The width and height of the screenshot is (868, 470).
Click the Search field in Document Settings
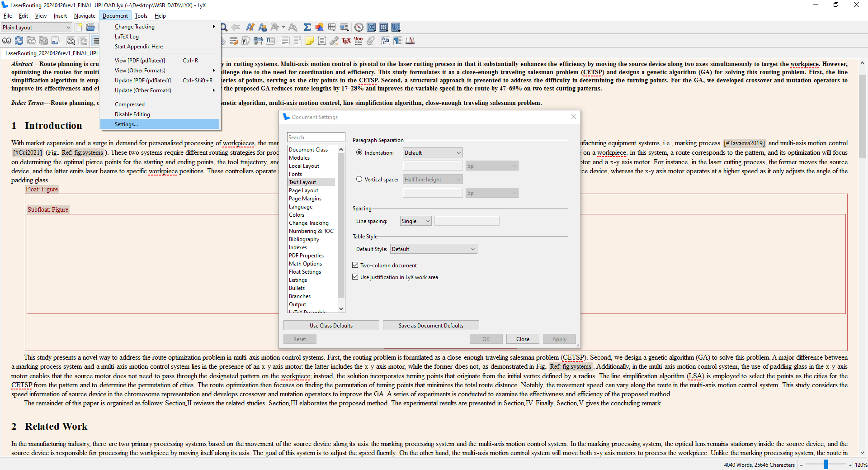(316, 137)
